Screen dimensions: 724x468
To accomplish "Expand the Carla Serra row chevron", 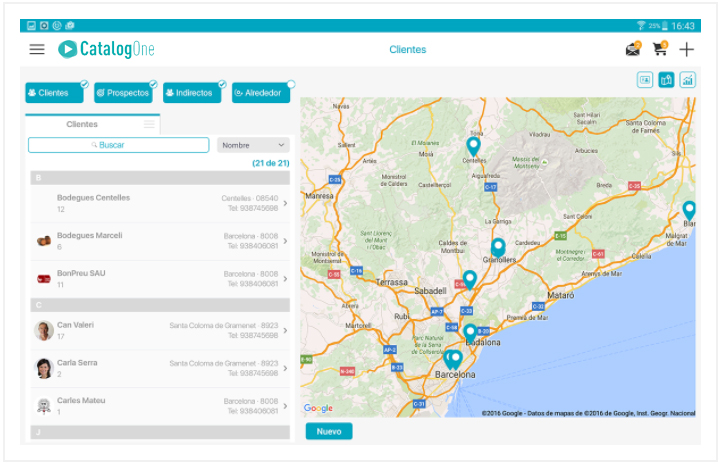I will coord(285,368).
